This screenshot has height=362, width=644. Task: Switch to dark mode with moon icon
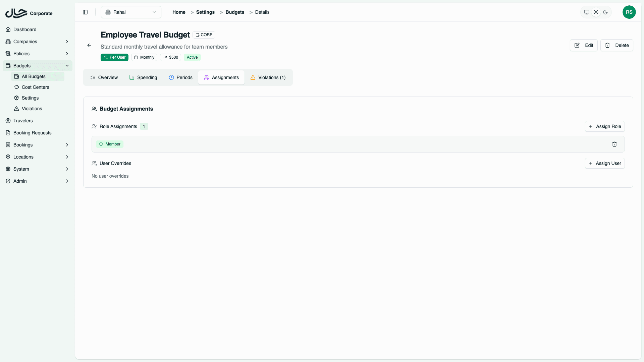click(x=606, y=12)
